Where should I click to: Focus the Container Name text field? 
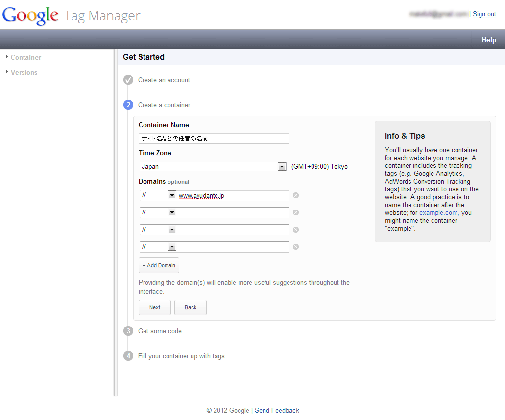click(x=214, y=139)
